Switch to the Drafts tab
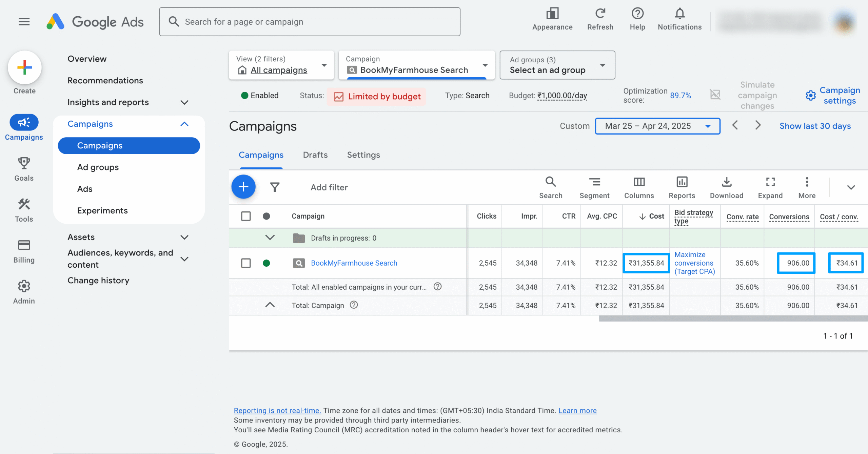The height and width of the screenshot is (454, 868). [315, 155]
